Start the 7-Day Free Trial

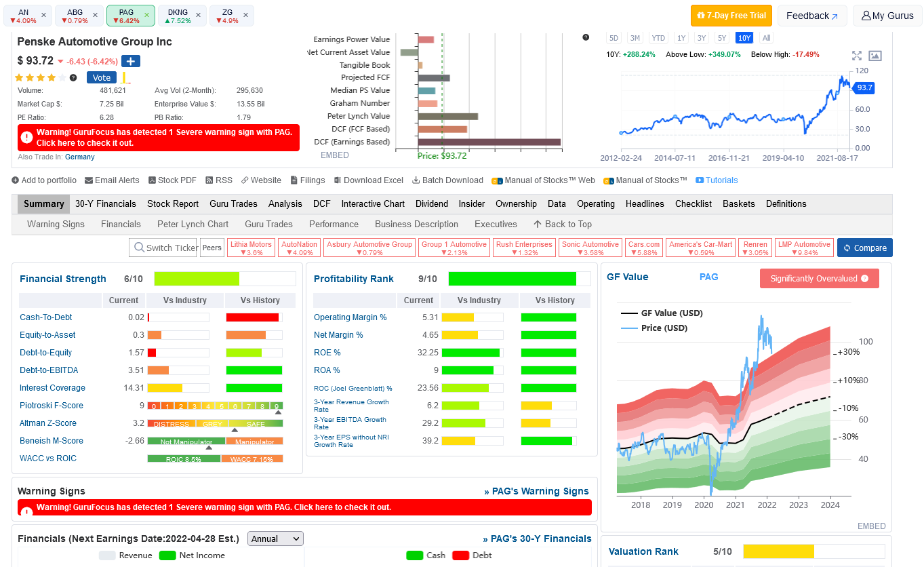[x=731, y=16]
